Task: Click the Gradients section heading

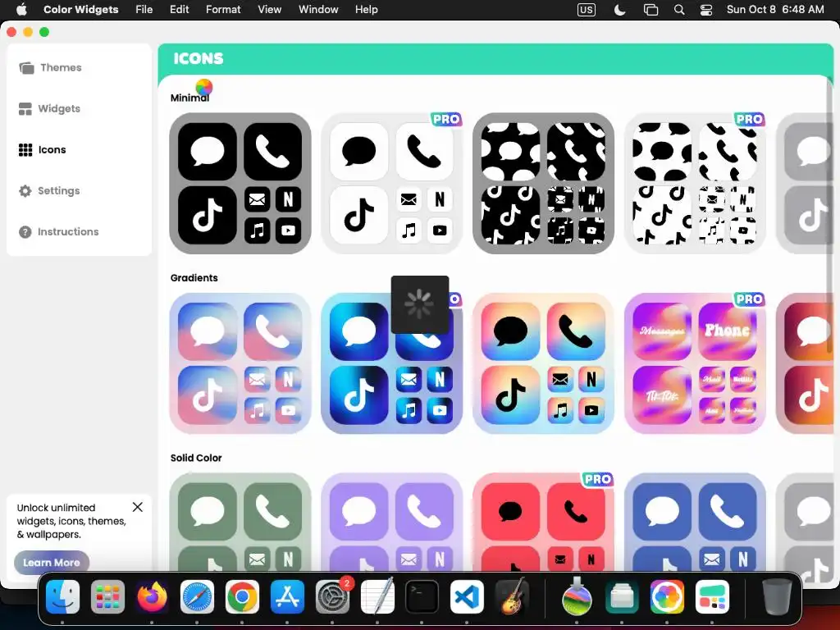Action: [x=194, y=278]
